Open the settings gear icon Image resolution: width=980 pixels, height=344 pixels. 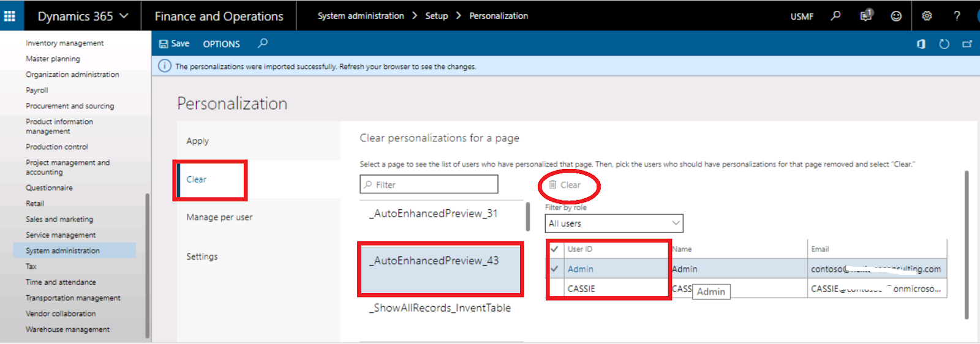click(x=927, y=16)
